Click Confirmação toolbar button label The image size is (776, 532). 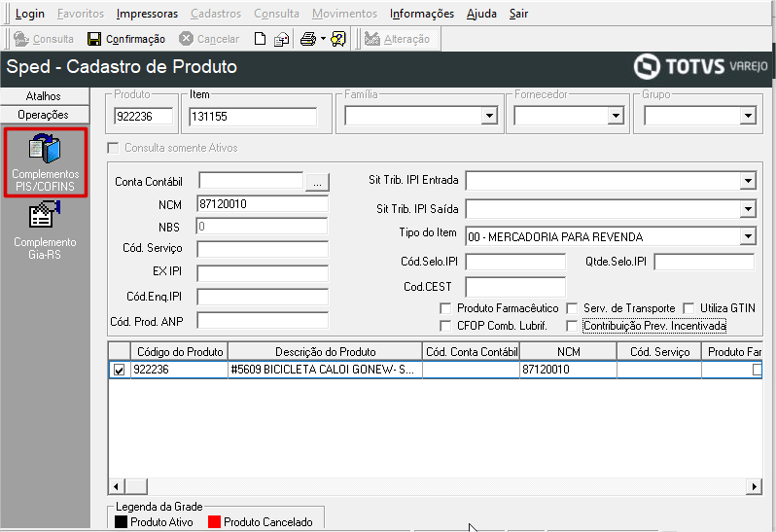(135, 39)
